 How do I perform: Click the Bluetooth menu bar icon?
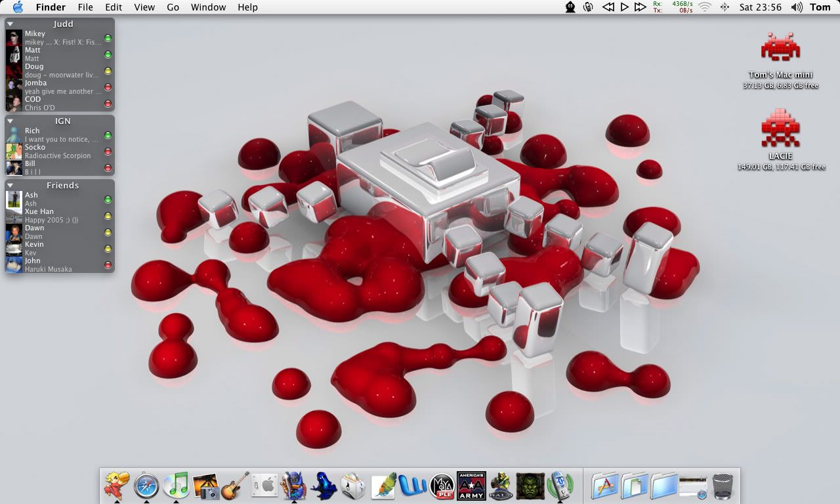coord(724,7)
